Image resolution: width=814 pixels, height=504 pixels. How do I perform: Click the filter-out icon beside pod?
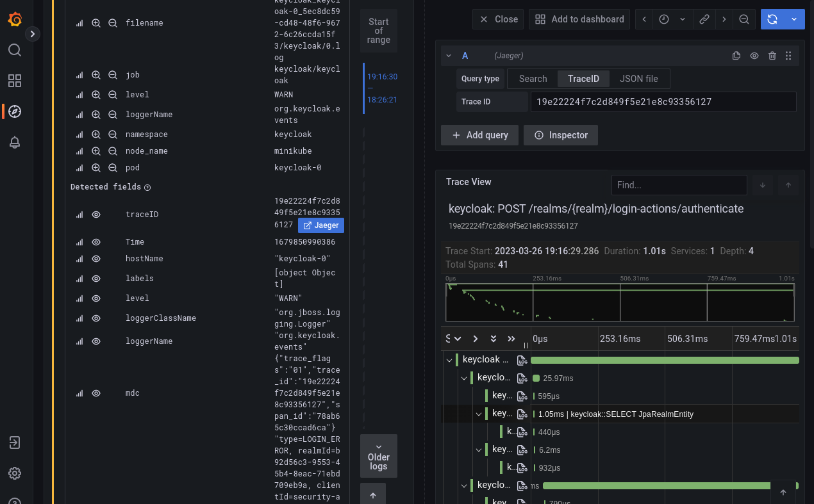[x=113, y=168]
